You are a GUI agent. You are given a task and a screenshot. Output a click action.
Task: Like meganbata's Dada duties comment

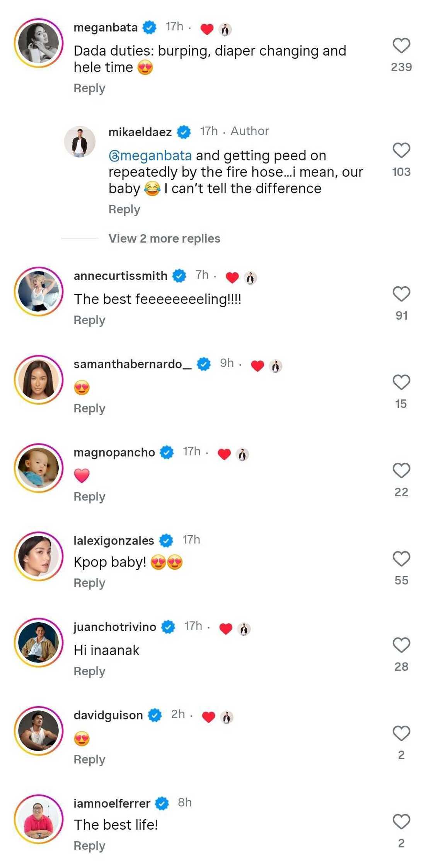pyautogui.click(x=401, y=46)
